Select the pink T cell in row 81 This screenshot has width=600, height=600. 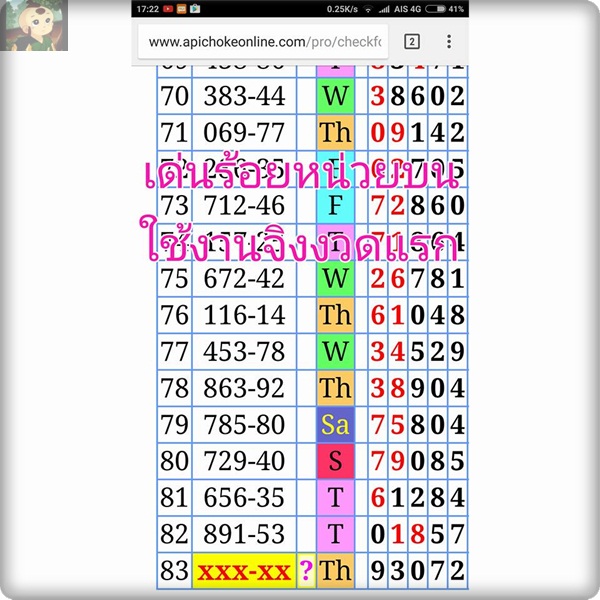(x=335, y=497)
